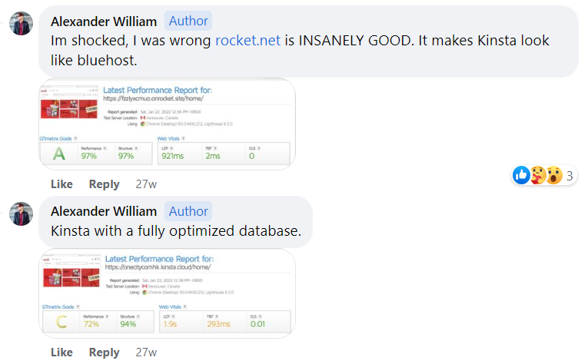Like the Kinsta optimized database comment

click(62, 352)
